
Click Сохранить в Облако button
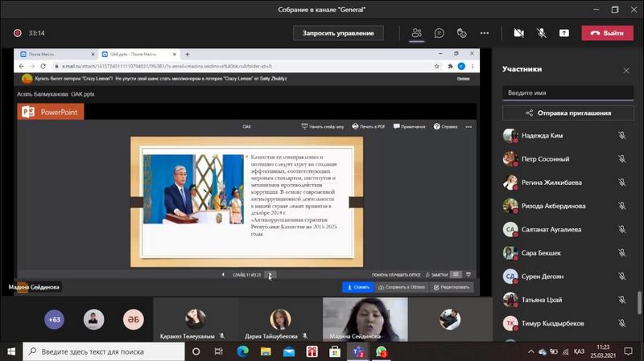pos(401,287)
